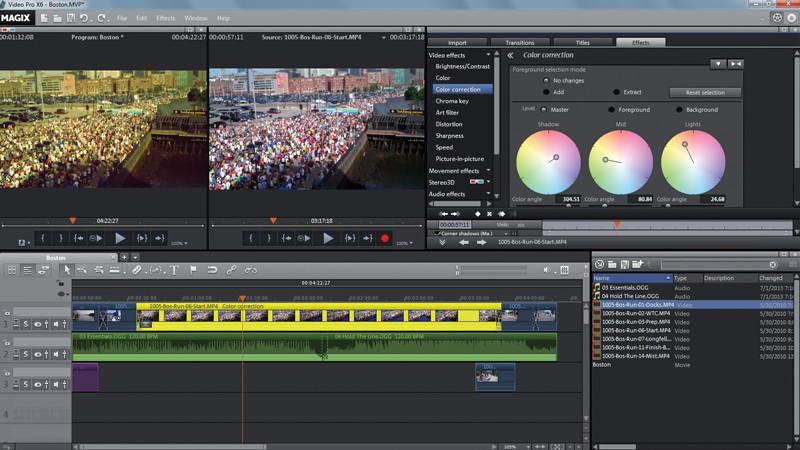Select the title text tool in timeline toolbar
800x450 pixels.
(x=174, y=270)
